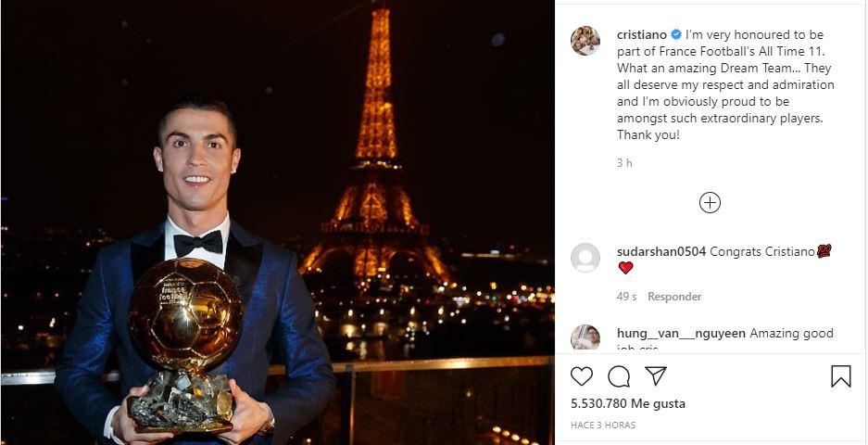868x445 pixels.
Task: Load more comments with the plus circle
Action: [710, 203]
